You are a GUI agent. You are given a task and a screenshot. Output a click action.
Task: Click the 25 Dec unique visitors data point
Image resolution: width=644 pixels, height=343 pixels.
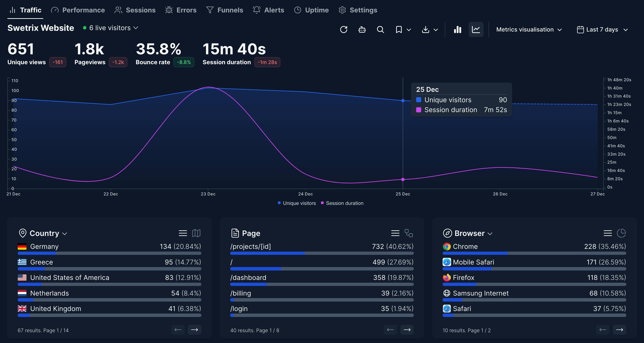click(x=403, y=101)
